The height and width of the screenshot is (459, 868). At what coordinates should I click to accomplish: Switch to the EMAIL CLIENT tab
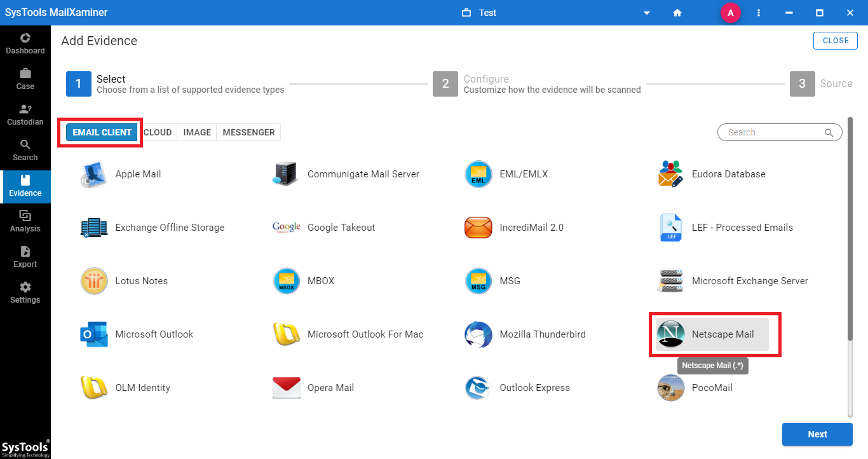(102, 132)
